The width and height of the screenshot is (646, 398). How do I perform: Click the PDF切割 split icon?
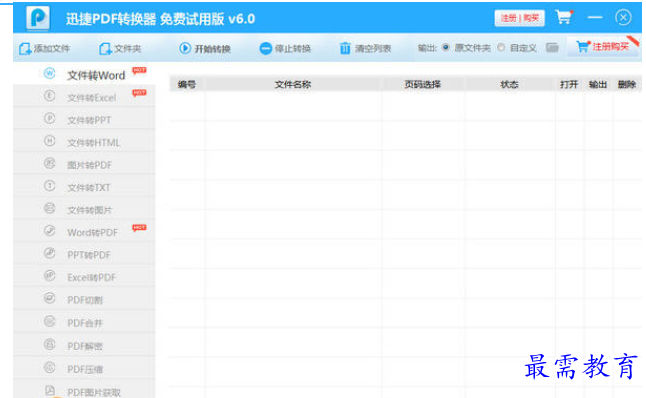coord(49,298)
